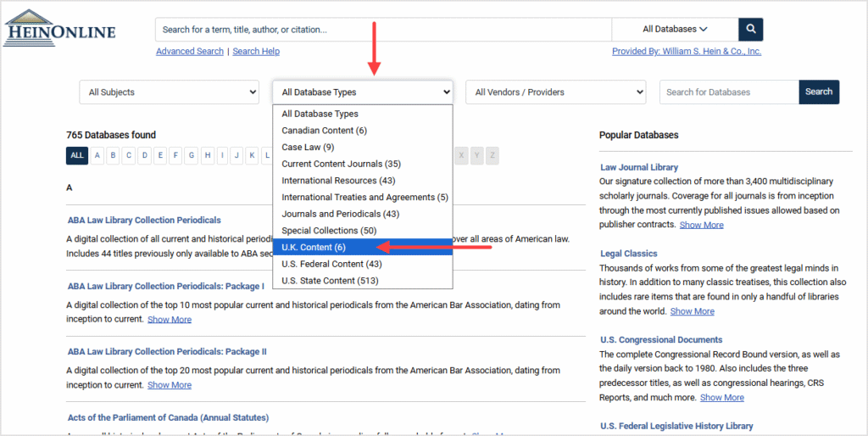
Task: Filter databases by letter D
Action: (x=144, y=156)
